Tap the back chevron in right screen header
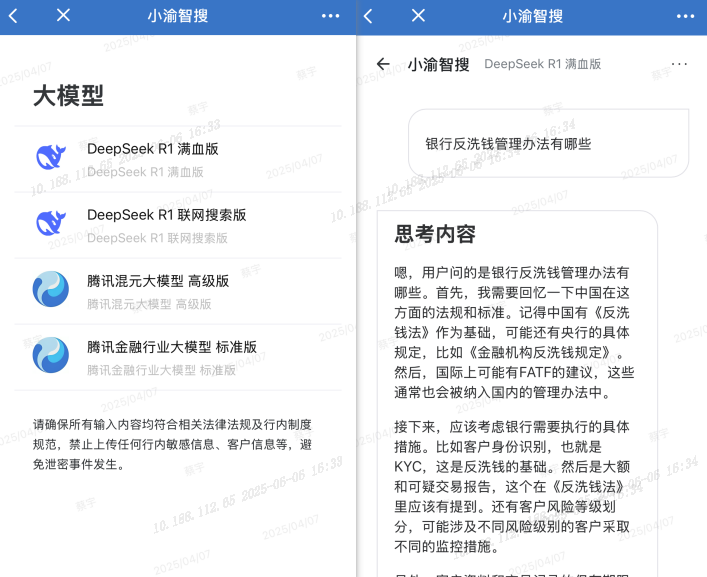This screenshot has width=707, height=577. coord(368,16)
